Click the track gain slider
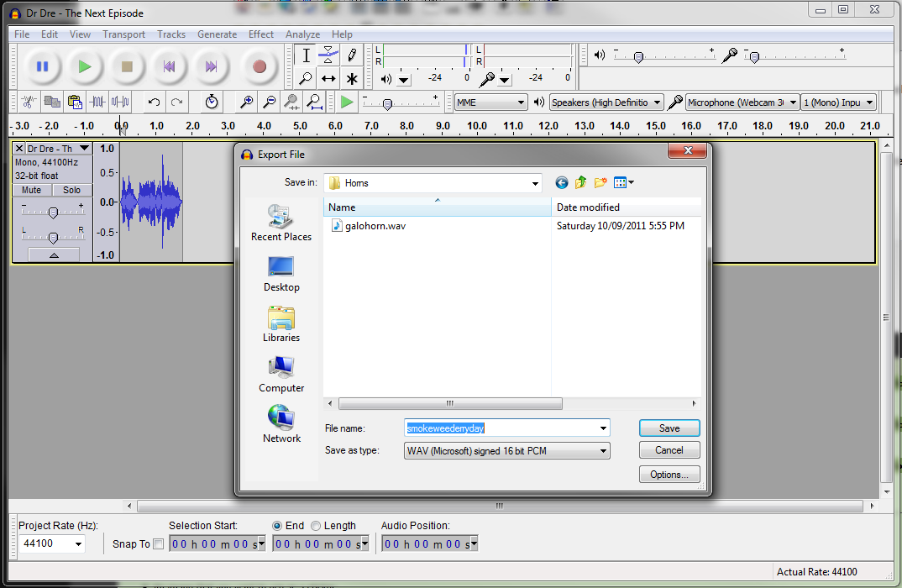 tap(53, 212)
